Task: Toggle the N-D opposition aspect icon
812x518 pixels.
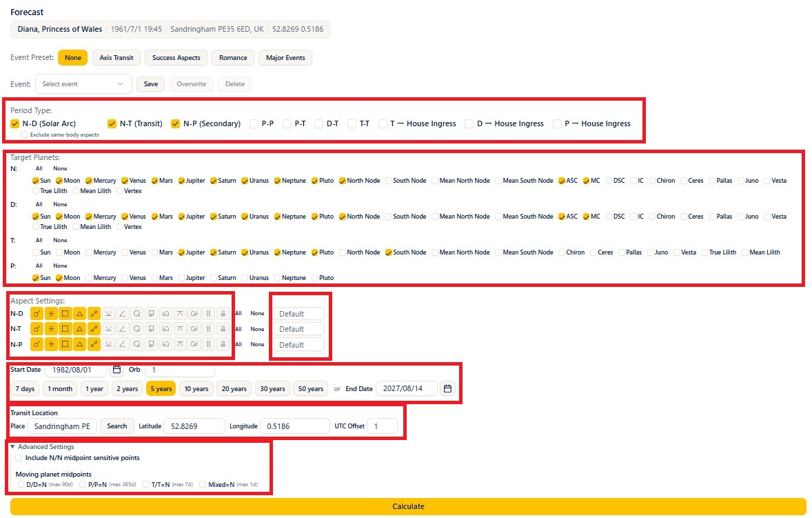Action: pos(94,313)
